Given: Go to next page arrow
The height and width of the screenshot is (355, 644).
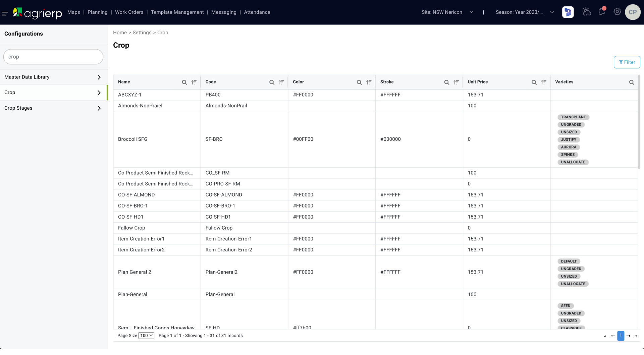Looking at the screenshot, I should click(628, 336).
